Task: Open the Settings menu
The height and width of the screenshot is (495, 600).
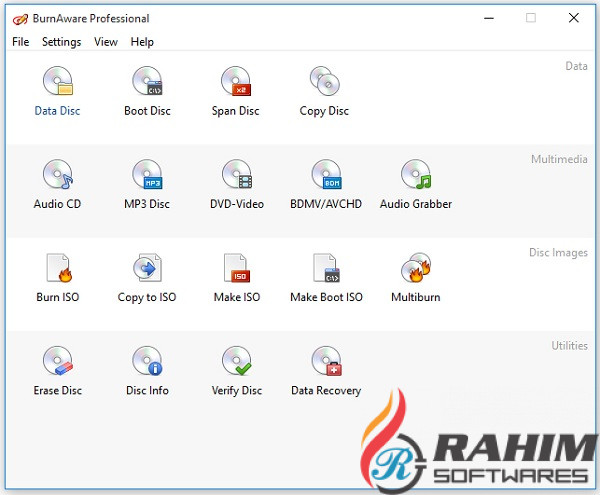Action: [62, 42]
